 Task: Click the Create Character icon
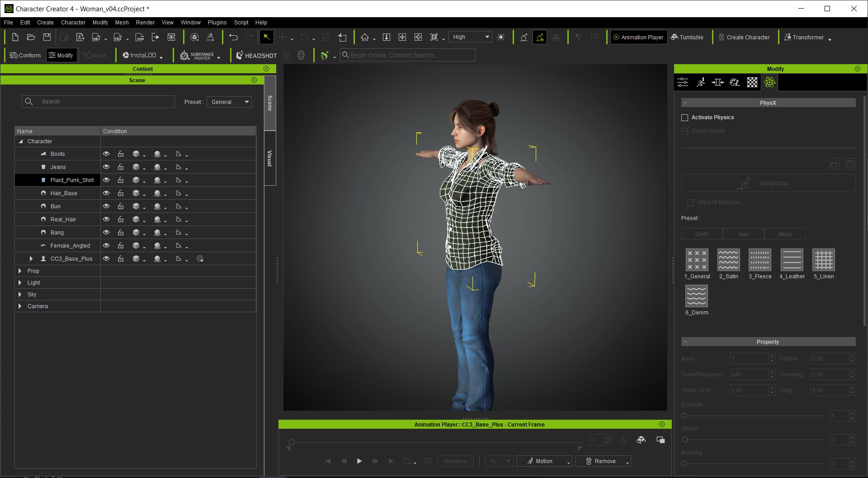click(743, 37)
